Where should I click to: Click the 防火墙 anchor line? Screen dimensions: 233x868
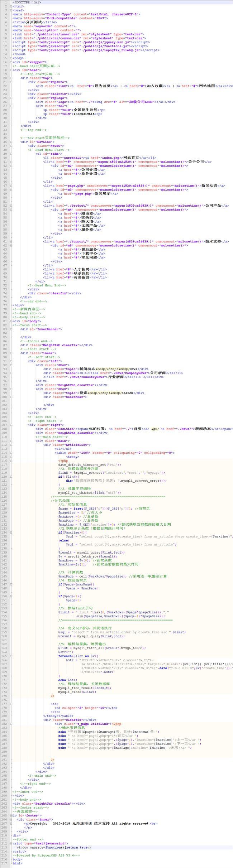[x=80, y=221]
